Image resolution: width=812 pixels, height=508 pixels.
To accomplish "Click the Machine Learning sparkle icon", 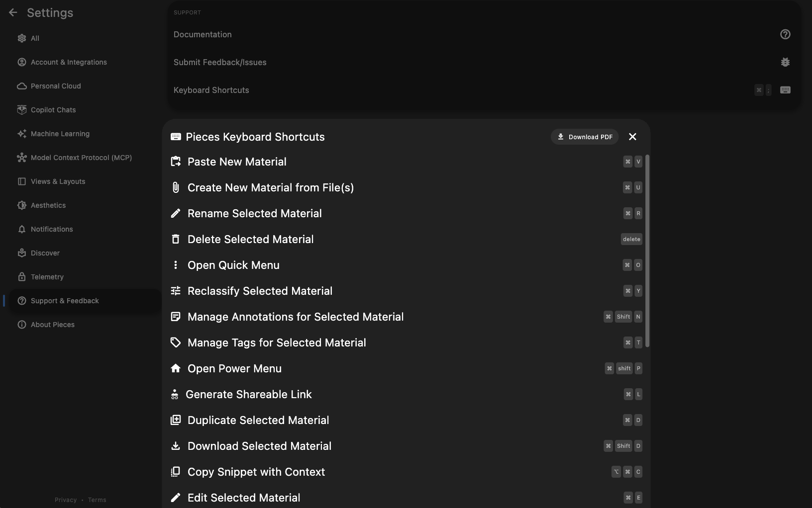I will (x=22, y=134).
